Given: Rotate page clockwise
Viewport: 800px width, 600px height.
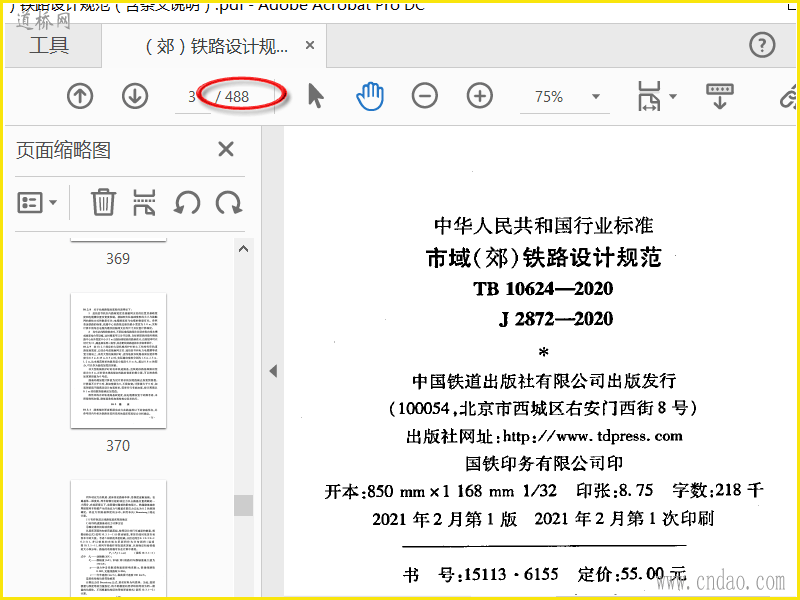Looking at the screenshot, I should pos(228,203).
